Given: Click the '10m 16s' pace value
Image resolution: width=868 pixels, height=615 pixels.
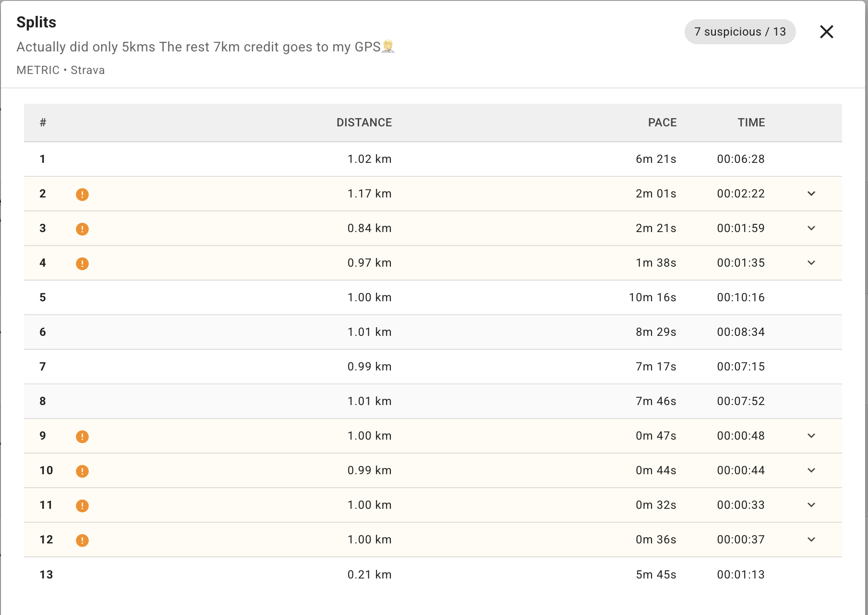Looking at the screenshot, I should coord(652,297).
